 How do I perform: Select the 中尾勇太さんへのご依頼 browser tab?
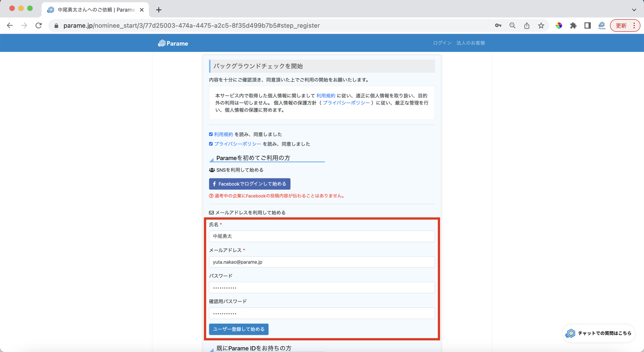[95, 10]
